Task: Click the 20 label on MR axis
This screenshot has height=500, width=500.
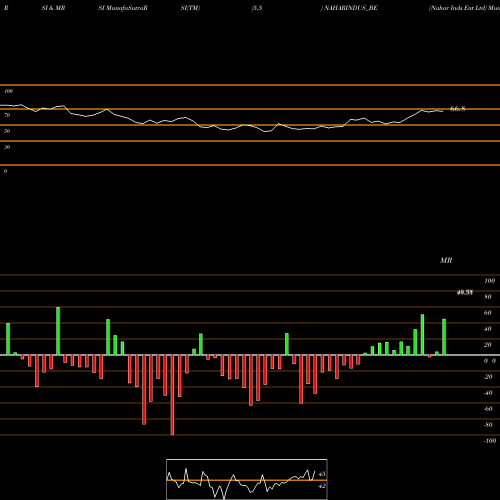Action: [487, 345]
